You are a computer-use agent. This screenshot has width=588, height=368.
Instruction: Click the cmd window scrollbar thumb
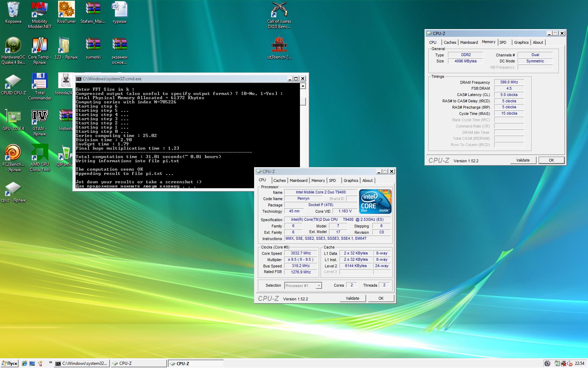point(303,101)
